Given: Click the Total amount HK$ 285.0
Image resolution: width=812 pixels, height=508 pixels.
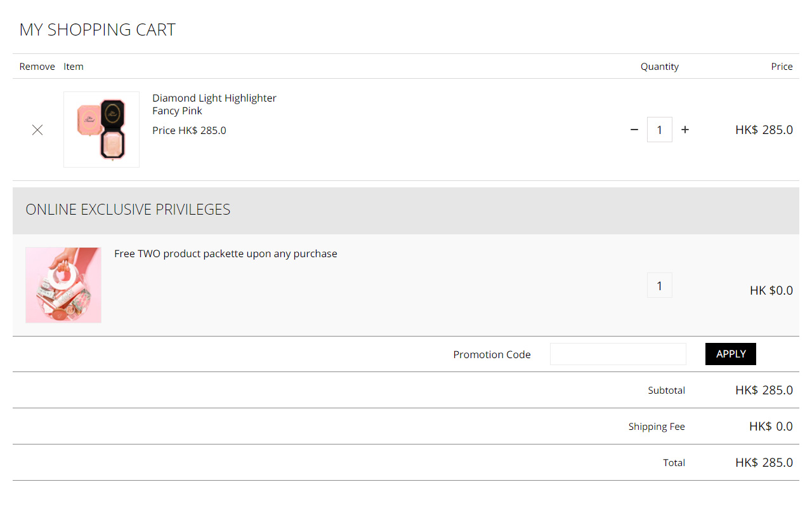Looking at the screenshot, I should [x=764, y=462].
